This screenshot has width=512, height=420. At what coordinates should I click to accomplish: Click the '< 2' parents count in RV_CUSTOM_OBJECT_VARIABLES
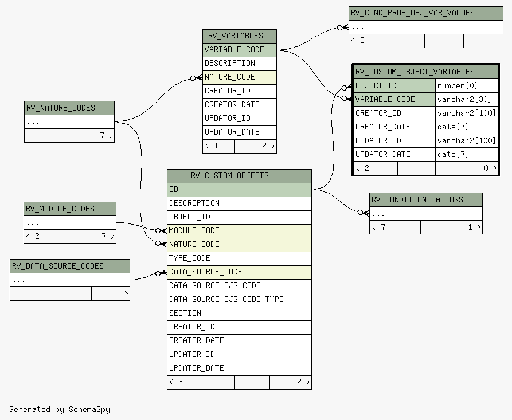tap(376, 168)
